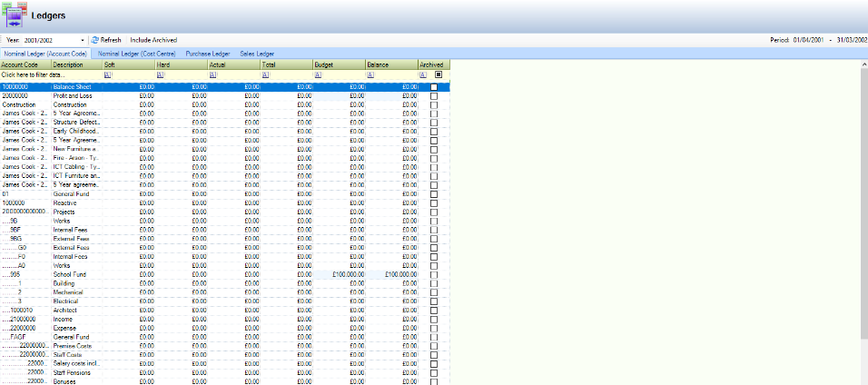Click the Ledgers application icon
The height and width of the screenshot is (385, 868).
pyautogui.click(x=15, y=15)
